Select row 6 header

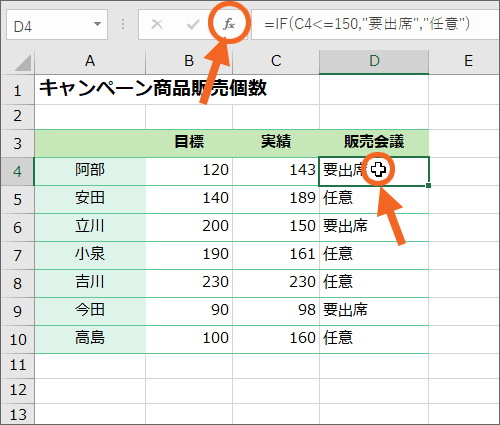click(x=17, y=227)
